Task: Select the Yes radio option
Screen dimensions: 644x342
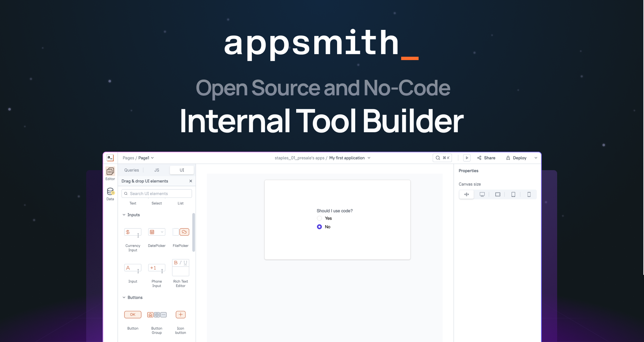Action: pos(319,218)
